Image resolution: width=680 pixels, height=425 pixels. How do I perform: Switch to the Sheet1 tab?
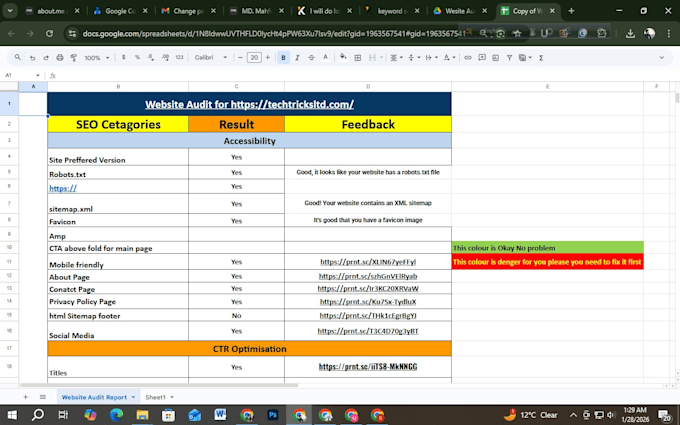coord(155,397)
